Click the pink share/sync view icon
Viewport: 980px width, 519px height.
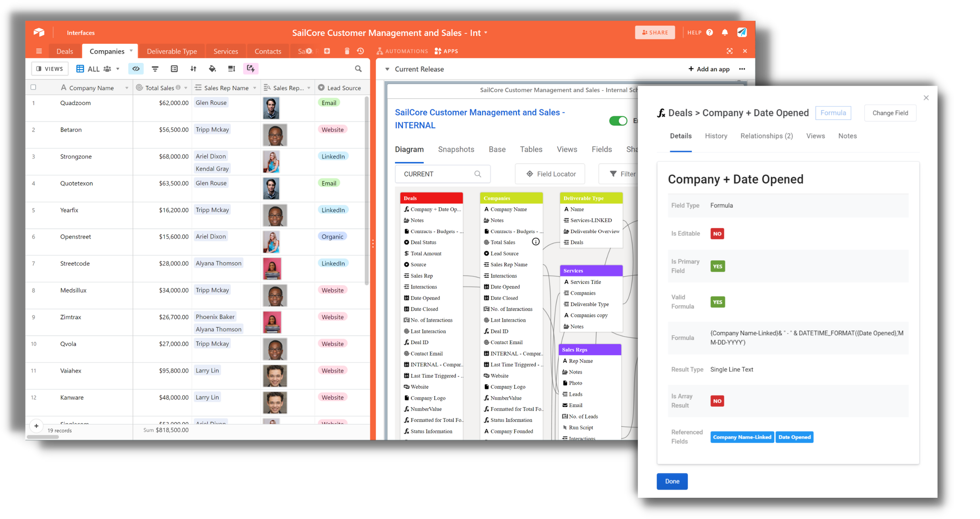pos(251,69)
